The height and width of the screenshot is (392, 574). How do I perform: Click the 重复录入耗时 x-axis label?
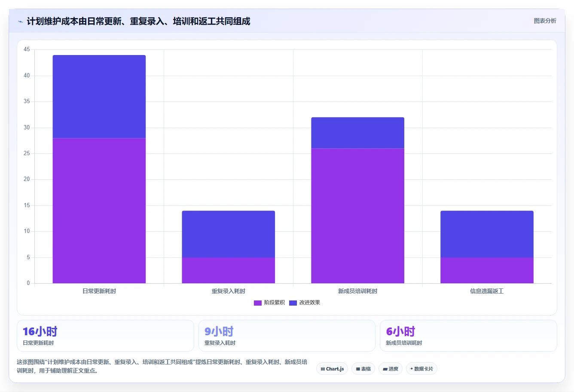tap(229, 291)
